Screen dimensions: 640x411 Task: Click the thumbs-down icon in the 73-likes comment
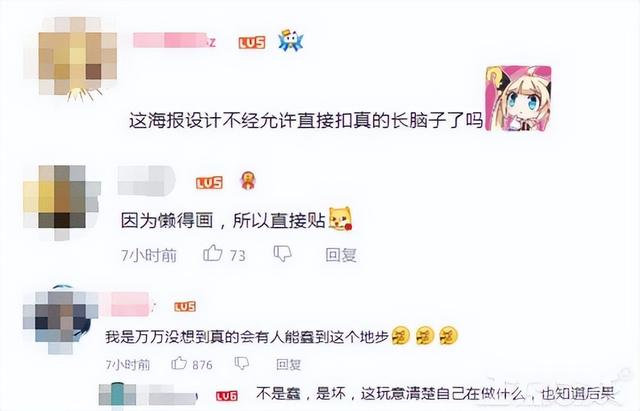pyautogui.click(x=282, y=254)
